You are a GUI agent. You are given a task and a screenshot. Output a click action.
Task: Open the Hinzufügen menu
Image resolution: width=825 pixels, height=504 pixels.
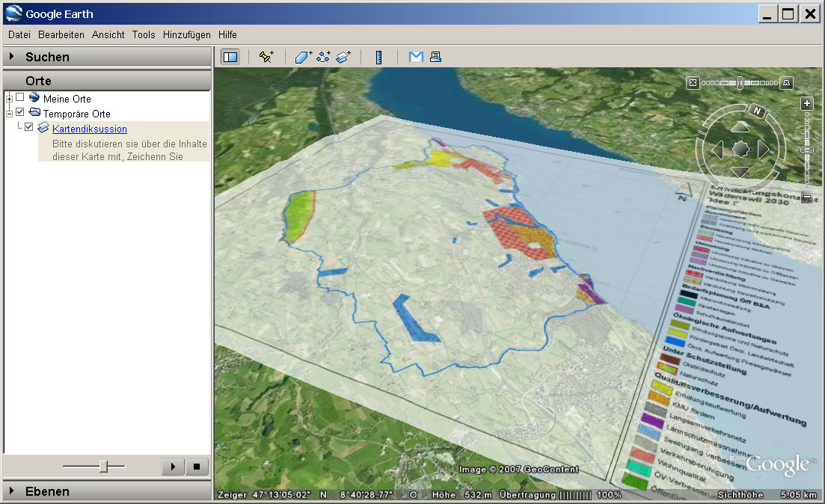tap(187, 34)
